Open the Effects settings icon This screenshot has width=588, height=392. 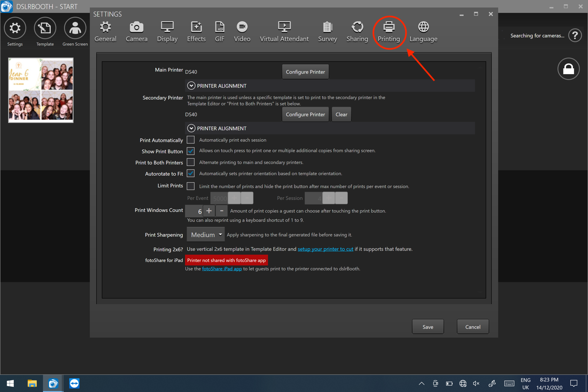(196, 27)
